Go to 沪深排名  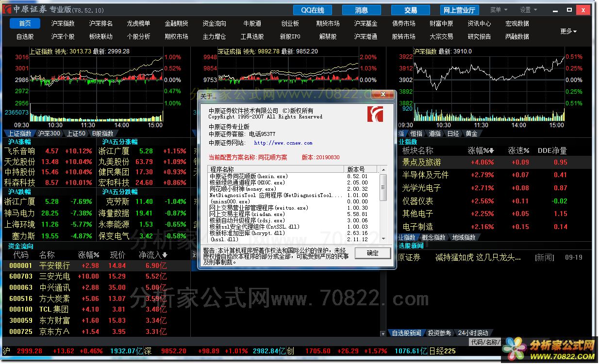click(101, 23)
